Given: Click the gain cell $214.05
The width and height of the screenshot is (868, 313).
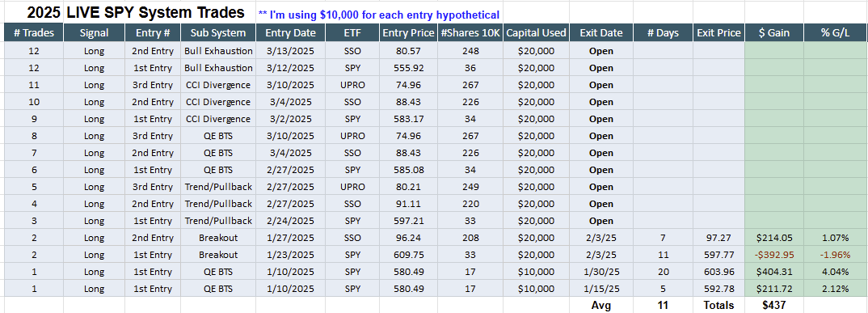Looking at the screenshot, I should (774, 238).
